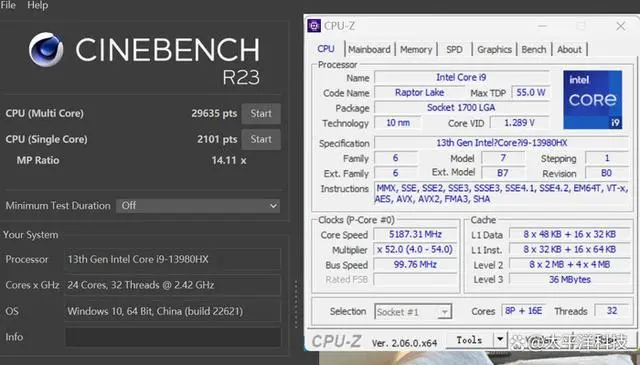The width and height of the screenshot is (640, 365).
Task: Start the CPU Multi Core test
Action: [x=261, y=114]
